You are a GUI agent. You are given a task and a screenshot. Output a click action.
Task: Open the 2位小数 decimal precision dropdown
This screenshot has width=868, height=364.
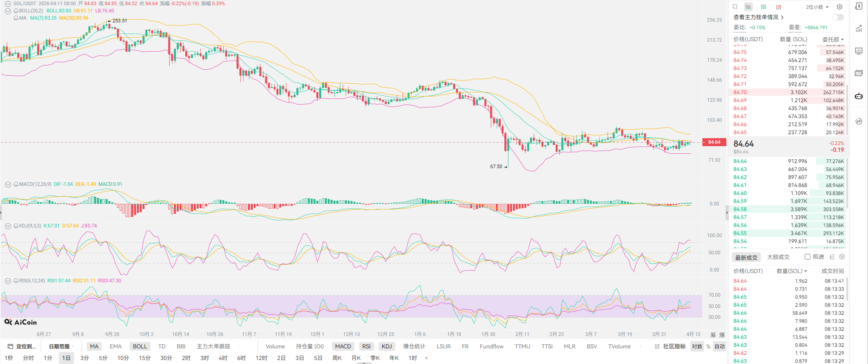817,7
